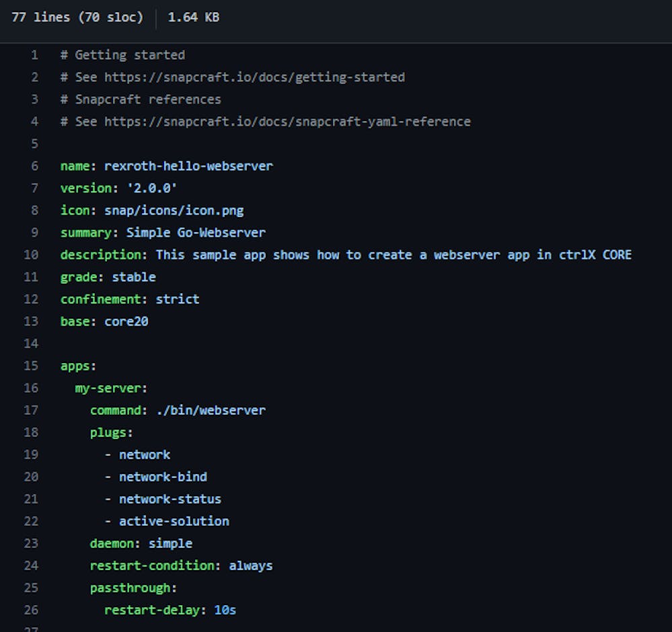Image resolution: width=672 pixels, height=632 pixels.
Task: Select line number 23 next to daemon
Action: point(31,543)
